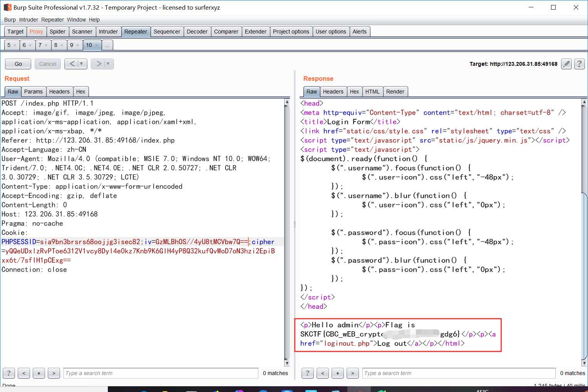The height and width of the screenshot is (392, 588).
Task: Go back in request history
Action: [72, 64]
